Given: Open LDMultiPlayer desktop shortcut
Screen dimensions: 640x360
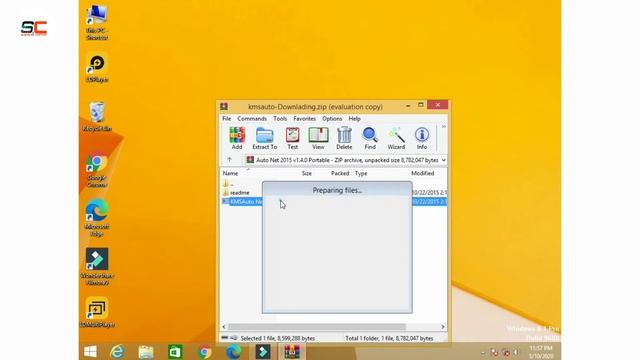Looking at the screenshot, I should pos(97,313).
